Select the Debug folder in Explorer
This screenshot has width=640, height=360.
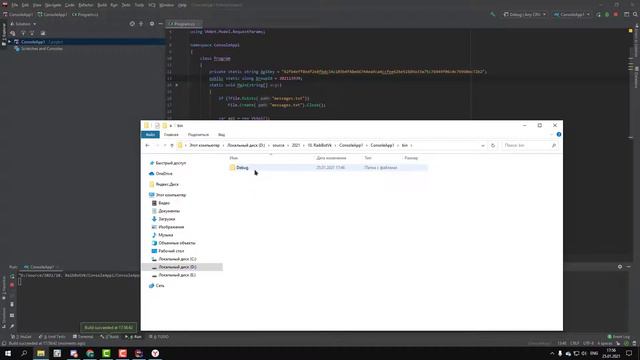click(x=328, y=168)
